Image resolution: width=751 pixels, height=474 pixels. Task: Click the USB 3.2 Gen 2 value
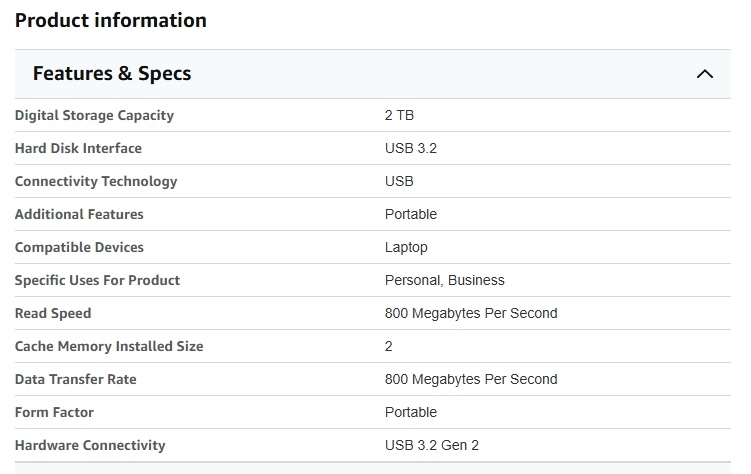point(432,446)
